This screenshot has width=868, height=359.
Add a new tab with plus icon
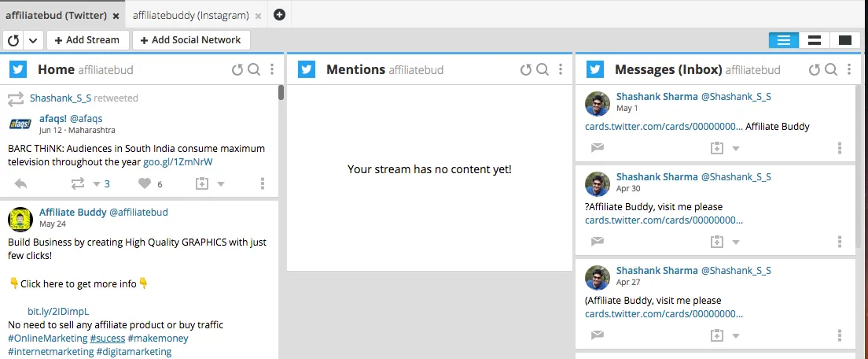click(280, 15)
